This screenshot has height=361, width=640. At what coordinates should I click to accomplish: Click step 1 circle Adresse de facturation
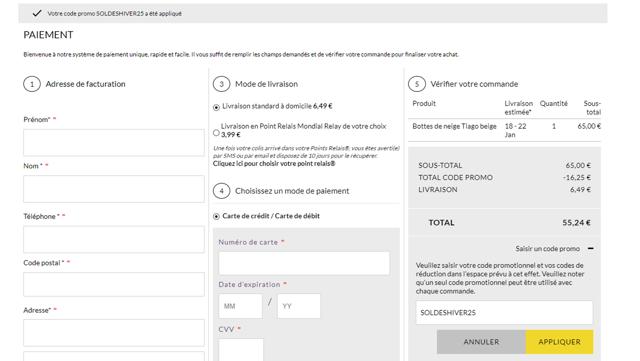(x=32, y=84)
